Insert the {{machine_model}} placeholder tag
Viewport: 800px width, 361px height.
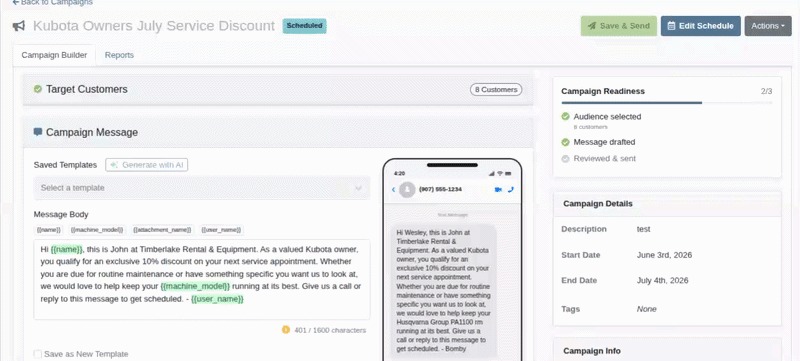point(97,230)
